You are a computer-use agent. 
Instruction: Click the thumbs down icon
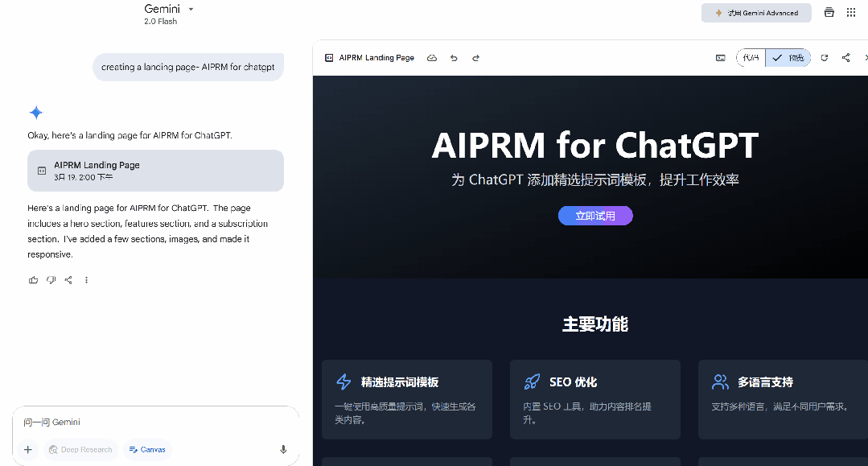(51, 280)
